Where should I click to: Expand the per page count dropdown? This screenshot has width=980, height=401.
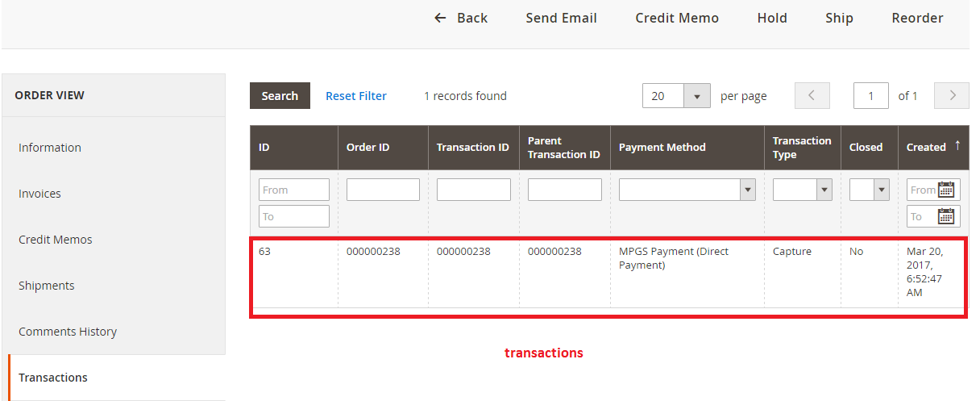point(696,95)
